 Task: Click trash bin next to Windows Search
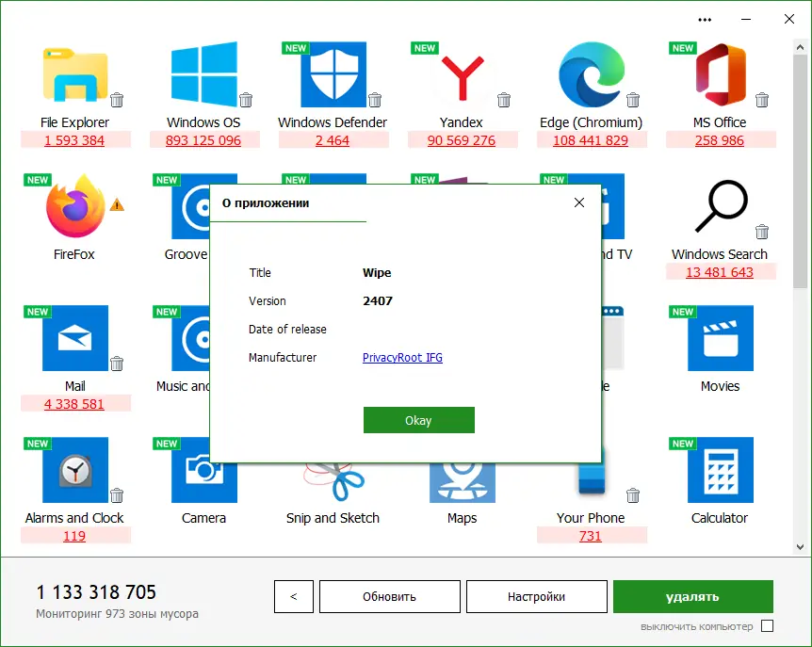[x=762, y=232]
